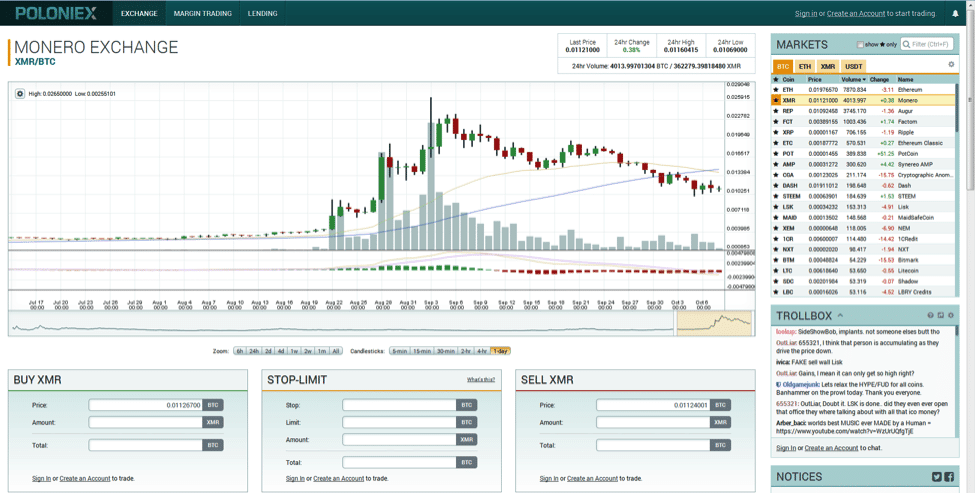The height and width of the screenshot is (494, 975).
Task: Click the search magnifier in Markets filter
Action: pyautogui.click(x=907, y=44)
